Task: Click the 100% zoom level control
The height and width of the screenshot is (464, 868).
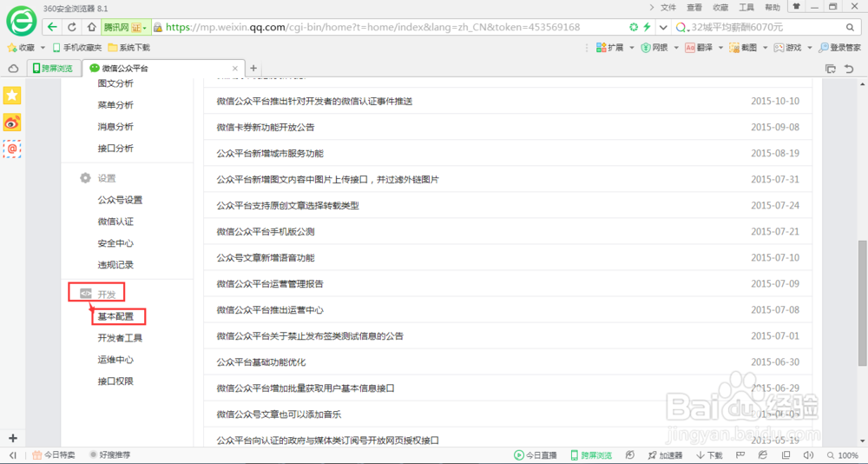Action: [x=843, y=455]
